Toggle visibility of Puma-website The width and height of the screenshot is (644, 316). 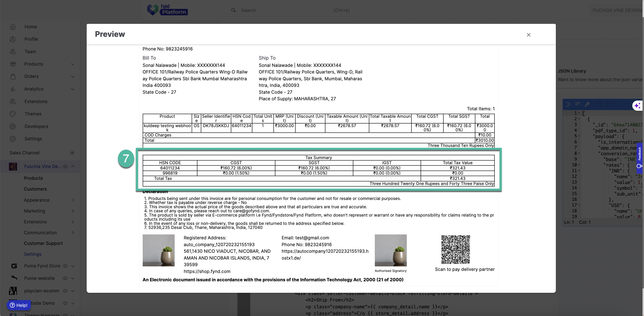[x=65, y=278]
